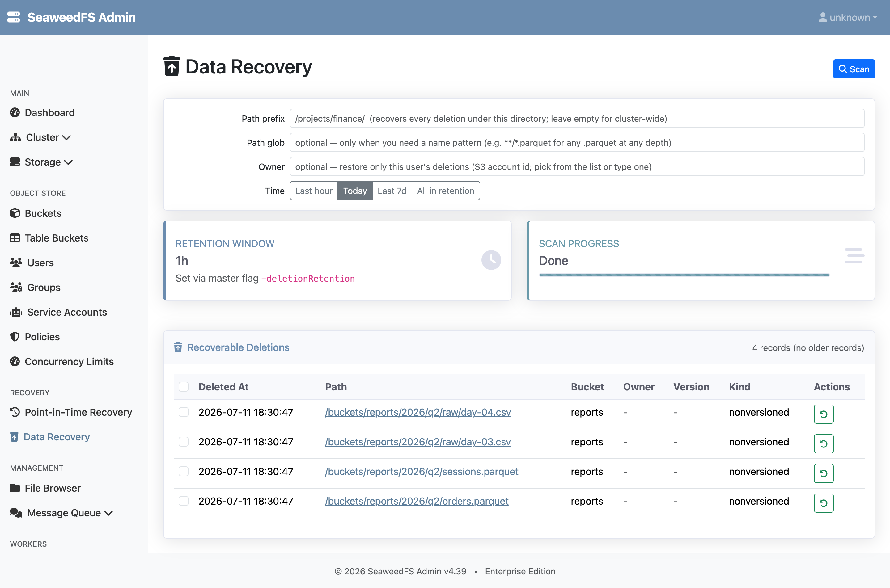Click the user avatar icon in header

(822, 18)
